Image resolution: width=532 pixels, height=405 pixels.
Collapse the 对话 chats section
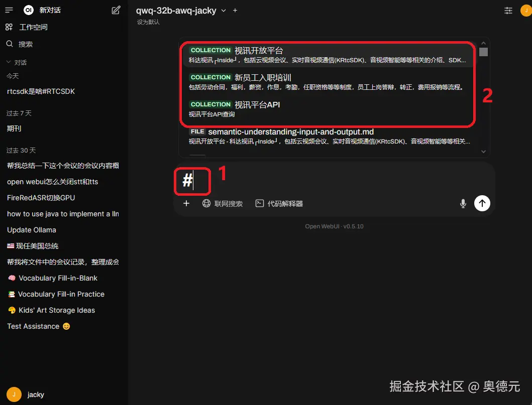17,62
